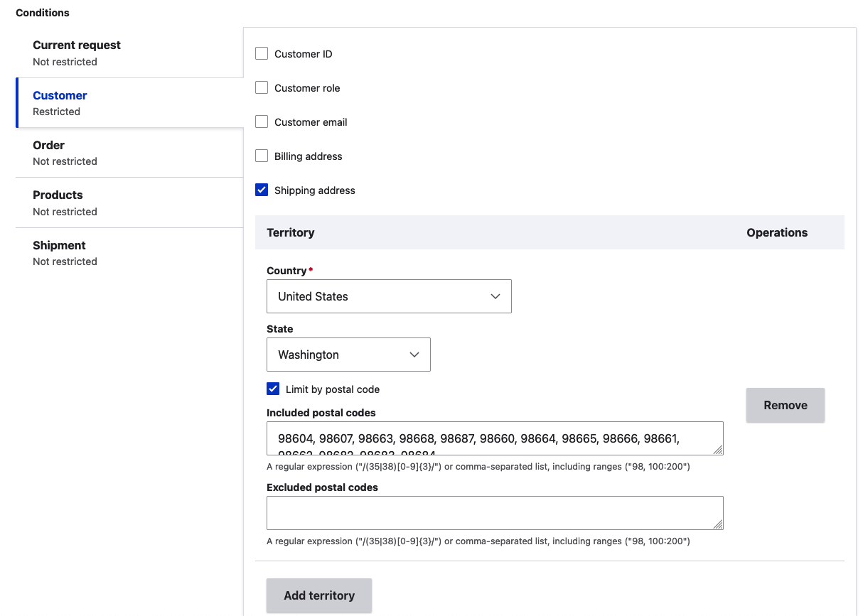Click resize grip on Excluded postal codes box

pyautogui.click(x=718, y=524)
